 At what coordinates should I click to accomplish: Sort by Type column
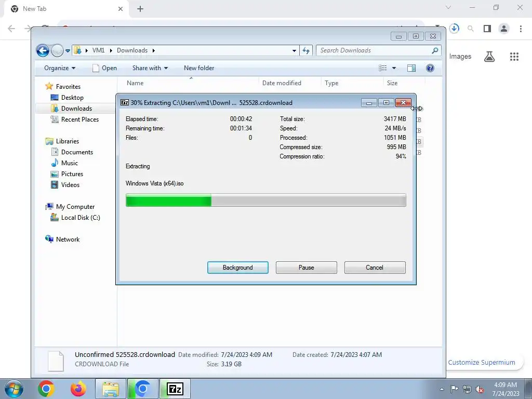pyautogui.click(x=331, y=83)
